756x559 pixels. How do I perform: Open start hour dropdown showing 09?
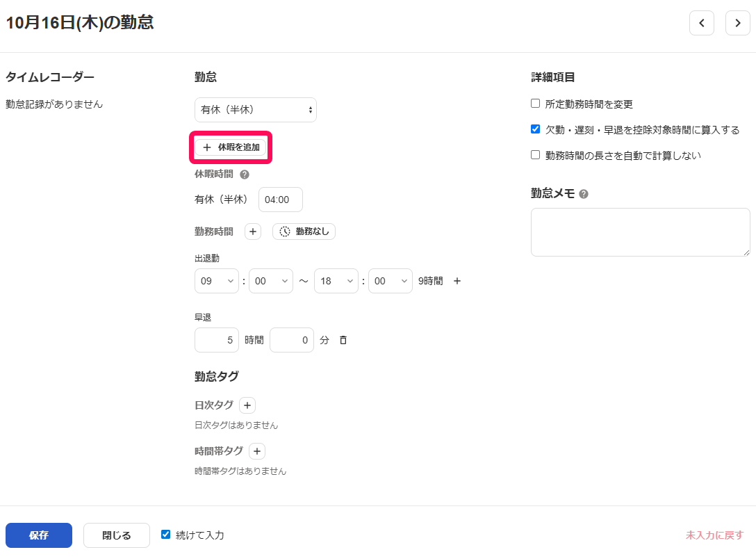click(x=217, y=281)
